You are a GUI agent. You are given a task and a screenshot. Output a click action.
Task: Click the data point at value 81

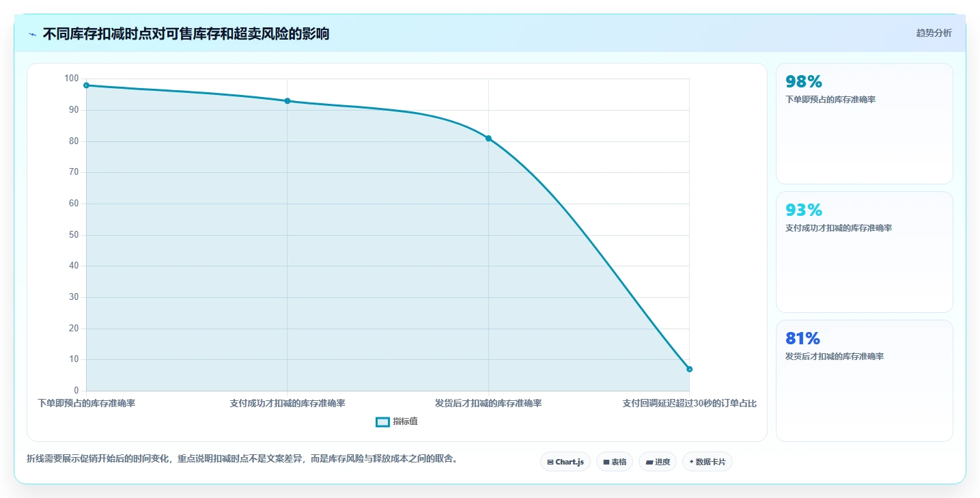[488, 139]
